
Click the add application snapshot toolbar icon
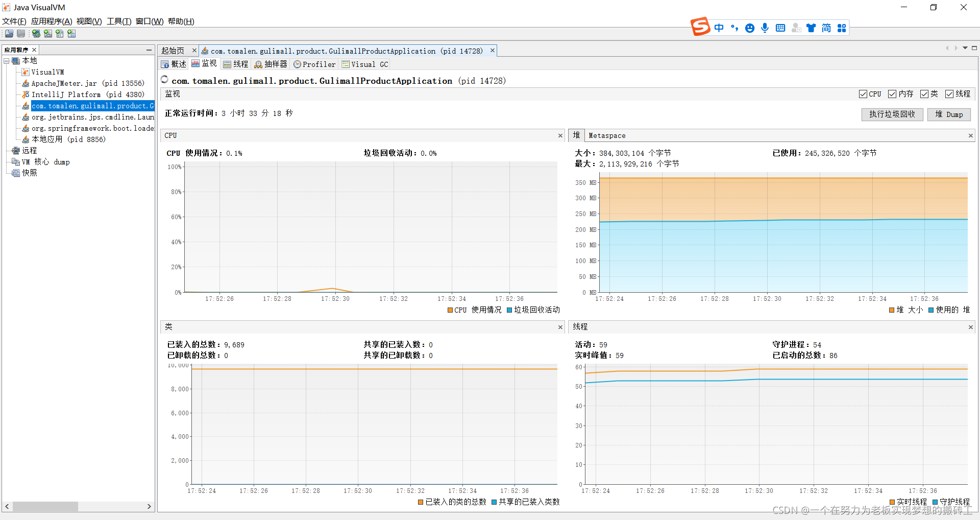click(71, 34)
